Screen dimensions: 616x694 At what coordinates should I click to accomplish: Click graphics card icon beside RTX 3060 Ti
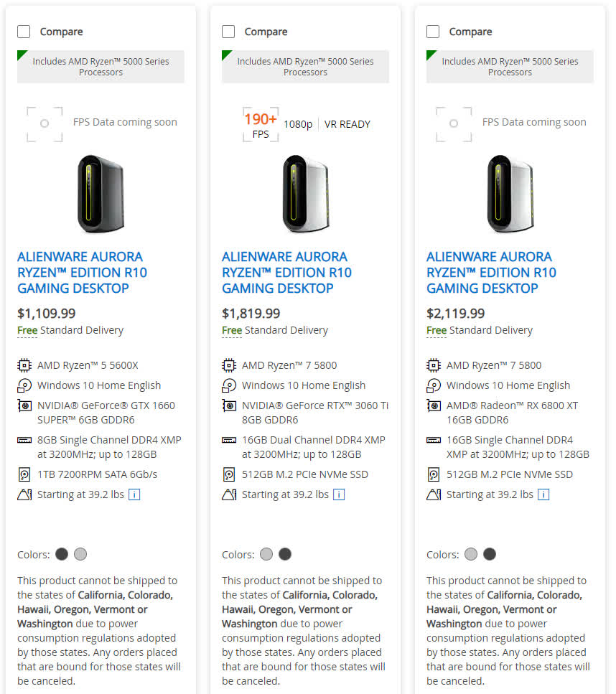[229, 405]
